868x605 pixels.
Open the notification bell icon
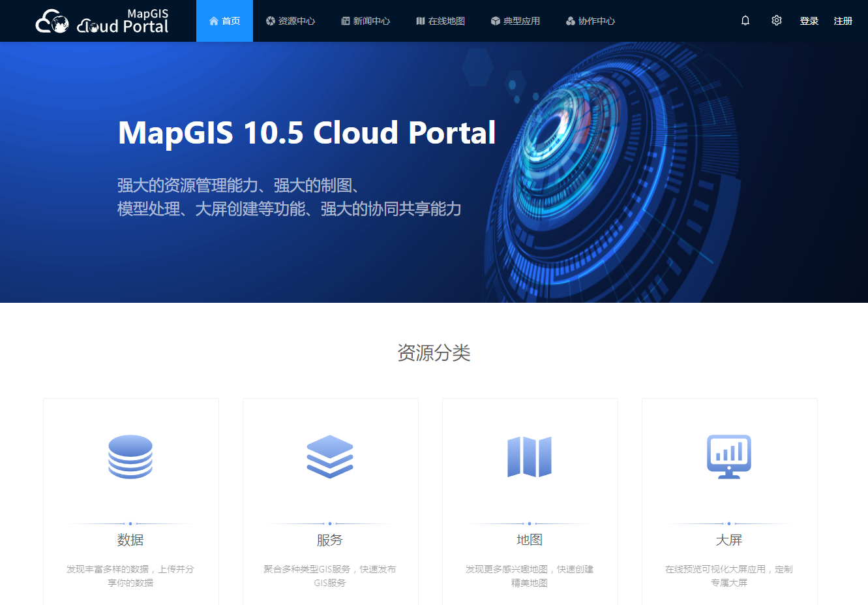click(x=745, y=21)
